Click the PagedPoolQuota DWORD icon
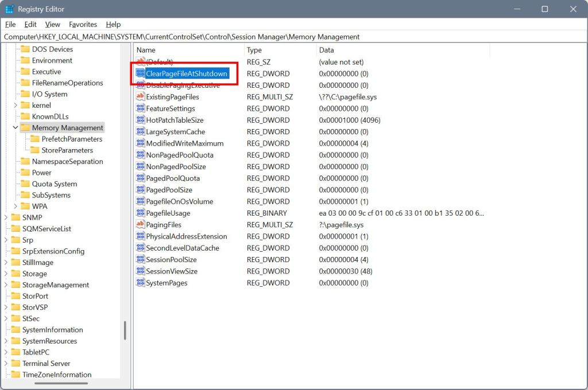588x390 pixels. pyautogui.click(x=140, y=178)
